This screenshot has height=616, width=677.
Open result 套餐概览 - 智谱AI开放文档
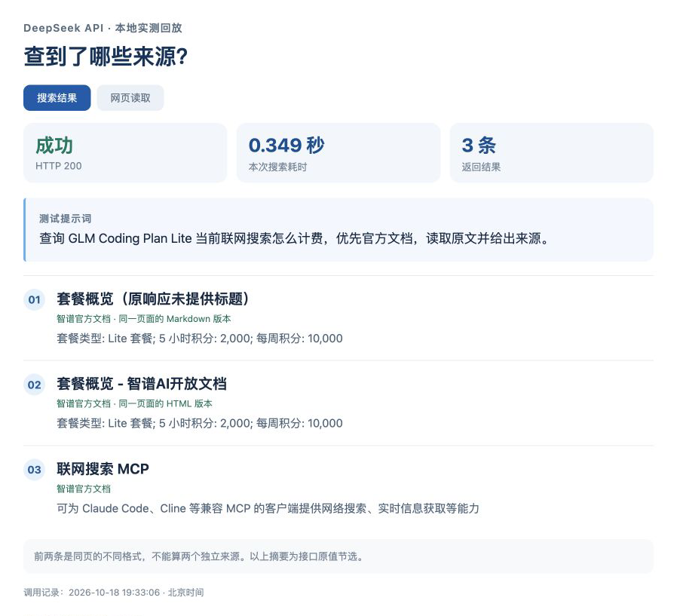coord(142,384)
